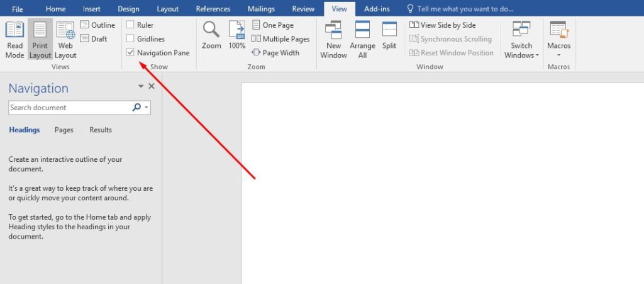Open a New Window
Viewport: 644px width, 284px height.
point(333,40)
